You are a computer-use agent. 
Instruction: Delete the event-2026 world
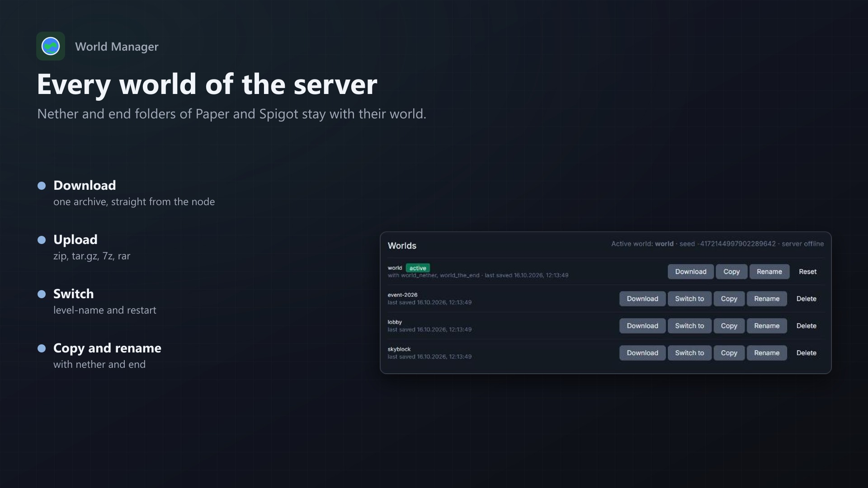[806, 299]
